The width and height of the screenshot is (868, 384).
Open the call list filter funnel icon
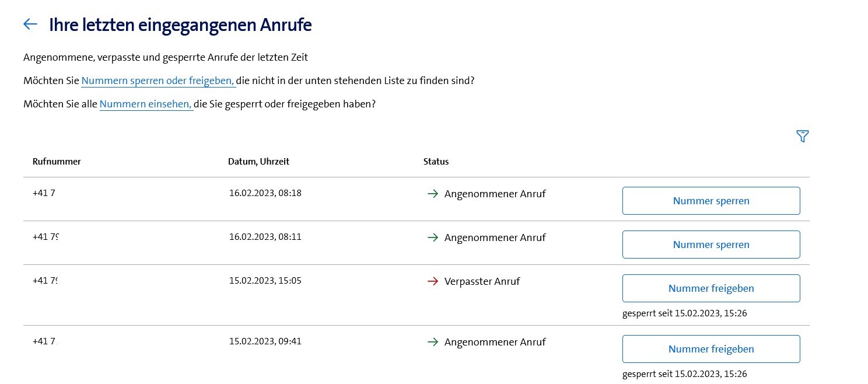(802, 136)
